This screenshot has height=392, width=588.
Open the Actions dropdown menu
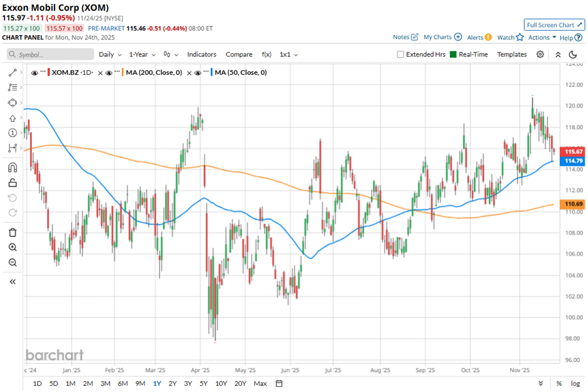tap(542, 38)
